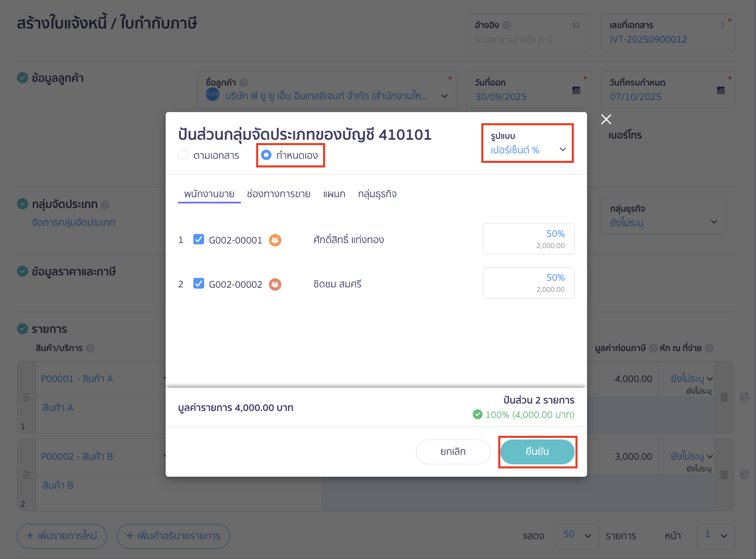Delete the สินค้า B line using trash icon
The image size is (756, 559).
click(x=724, y=475)
